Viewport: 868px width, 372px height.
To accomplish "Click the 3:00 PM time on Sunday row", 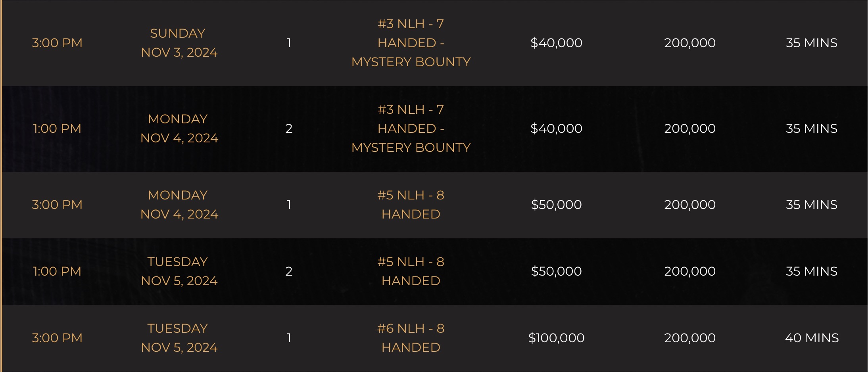I will 57,43.
